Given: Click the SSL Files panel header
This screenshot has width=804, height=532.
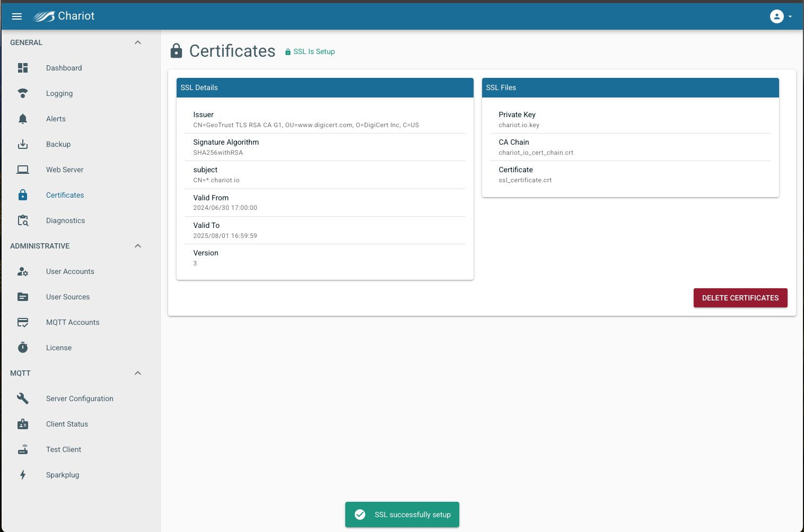Looking at the screenshot, I should [x=630, y=87].
